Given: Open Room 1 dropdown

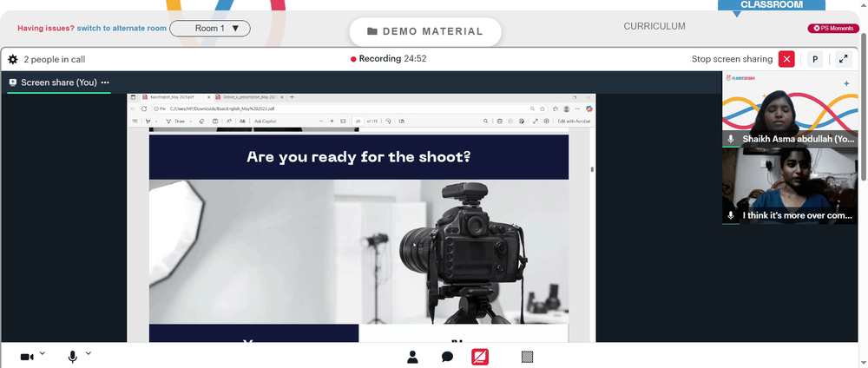Looking at the screenshot, I should click(210, 29).
